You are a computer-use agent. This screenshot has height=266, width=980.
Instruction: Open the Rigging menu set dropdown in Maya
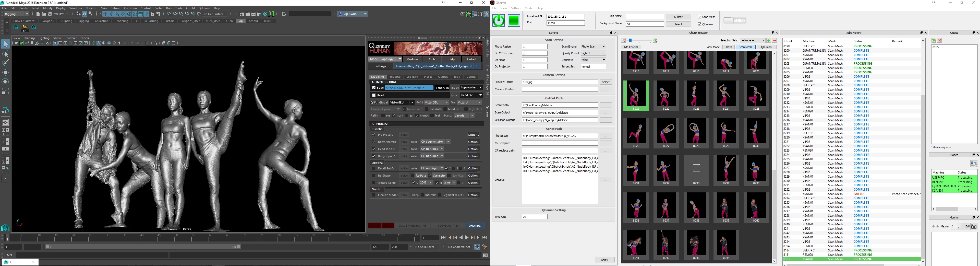pos(16,14)
